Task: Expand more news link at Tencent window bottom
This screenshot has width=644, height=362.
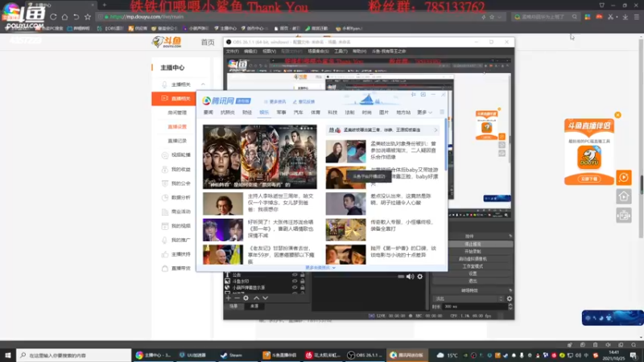Action: [x=320, y=268]
